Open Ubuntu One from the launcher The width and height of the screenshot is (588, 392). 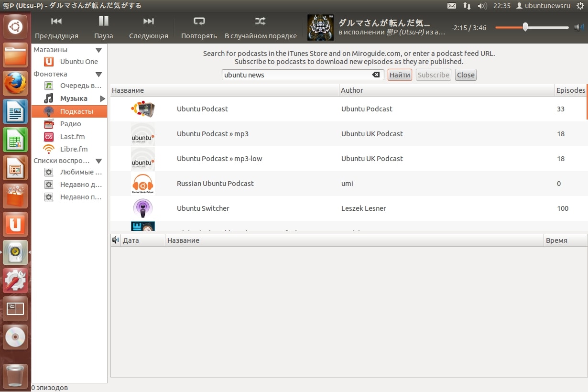(x=15, y=224)
